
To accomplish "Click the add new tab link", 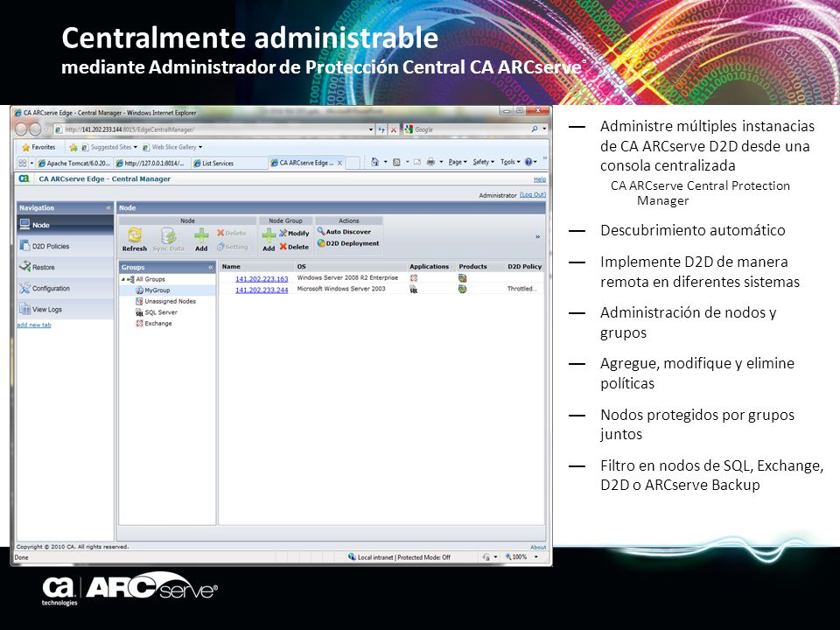I will click(34, 325).
